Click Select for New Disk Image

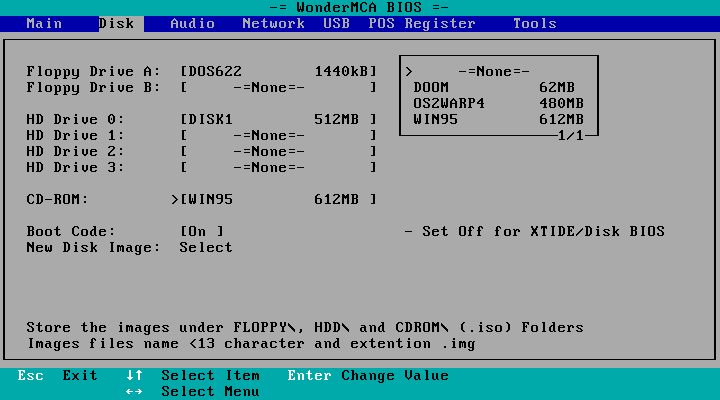click(x=206, y=248)
